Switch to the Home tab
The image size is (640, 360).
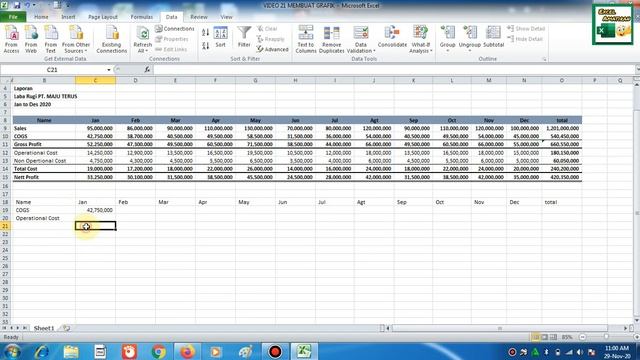pos(41,17)
